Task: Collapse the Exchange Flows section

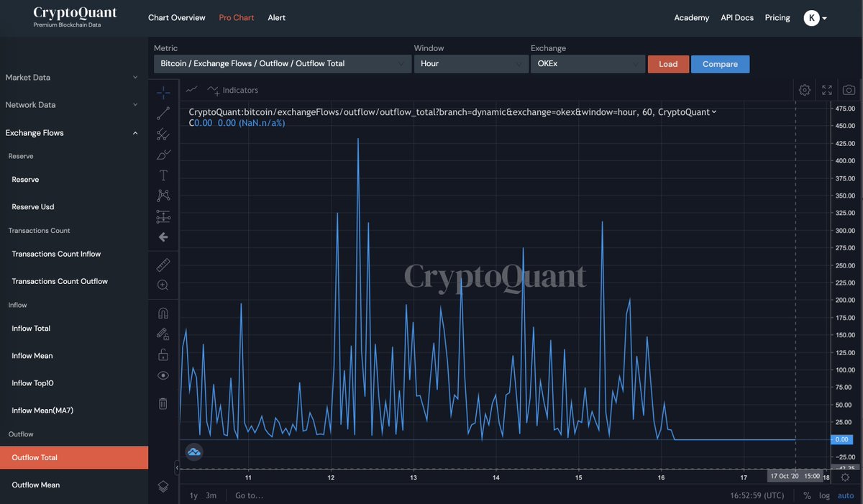Action: pos(72,133)
